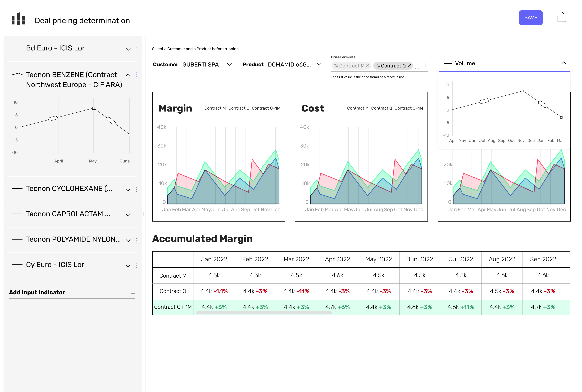This screenshot has height=392, width=582.
Task: Select the Contract M table row label
Action: point(173,276)
